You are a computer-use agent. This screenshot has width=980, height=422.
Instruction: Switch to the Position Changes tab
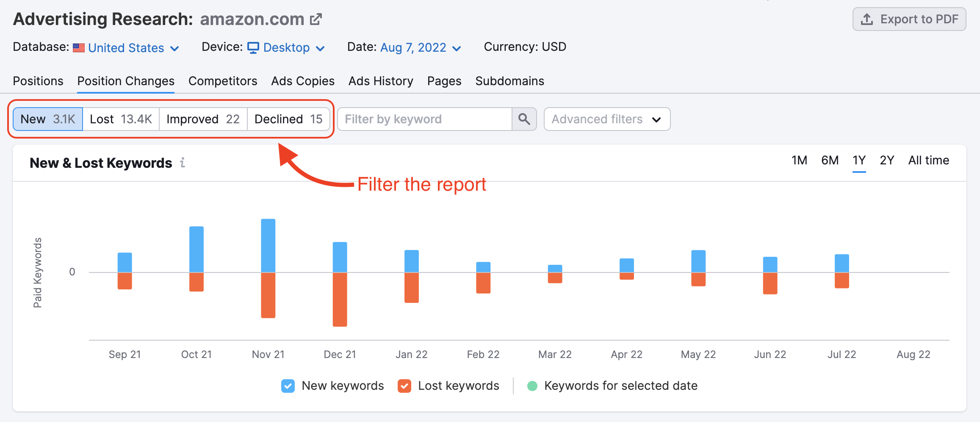click(126, 81)
